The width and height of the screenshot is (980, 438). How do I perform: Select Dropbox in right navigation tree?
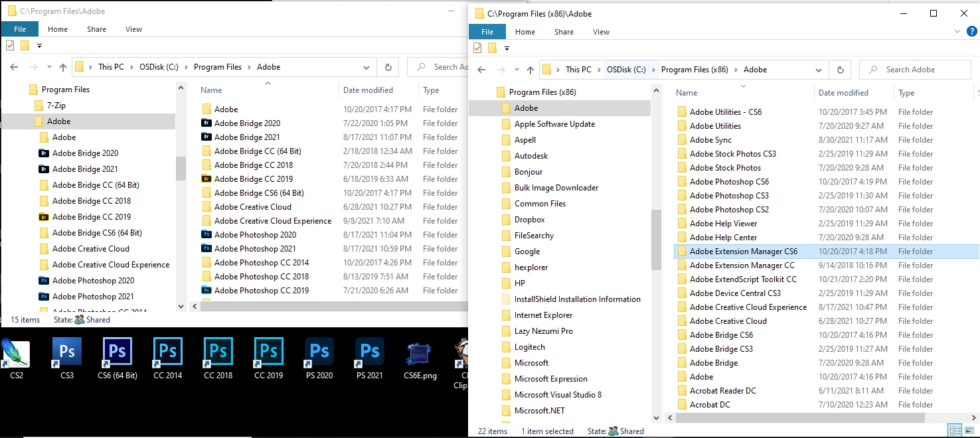click(x=529, y=220)
